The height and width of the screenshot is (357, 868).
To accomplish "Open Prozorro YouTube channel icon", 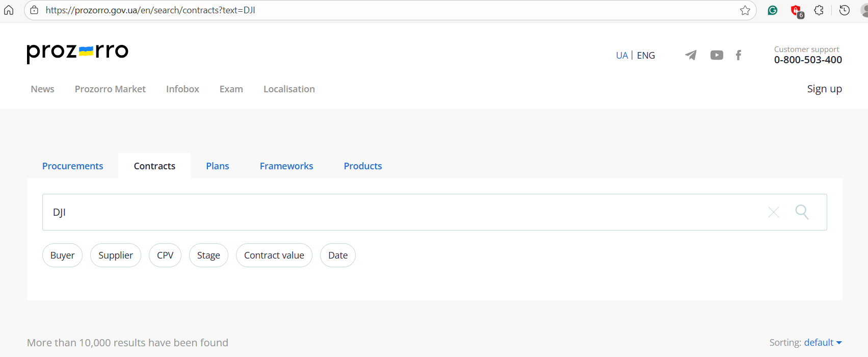I will 717,55.
